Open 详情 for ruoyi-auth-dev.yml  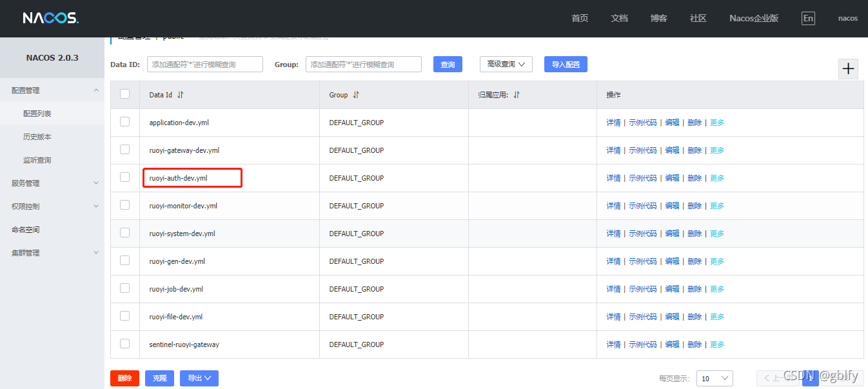point(613,178)
